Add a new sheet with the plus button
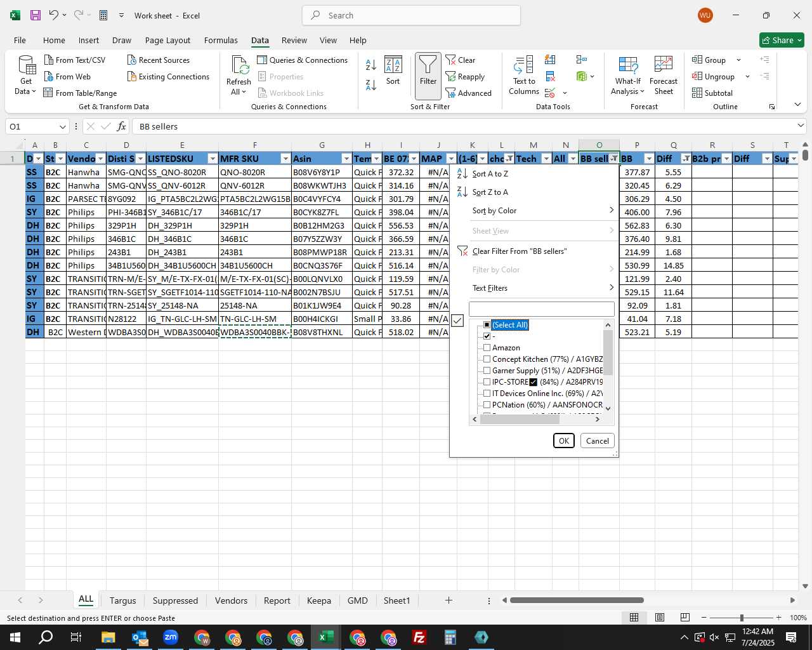The height and width of the screenshot is (650, 812). coord(449,600)
